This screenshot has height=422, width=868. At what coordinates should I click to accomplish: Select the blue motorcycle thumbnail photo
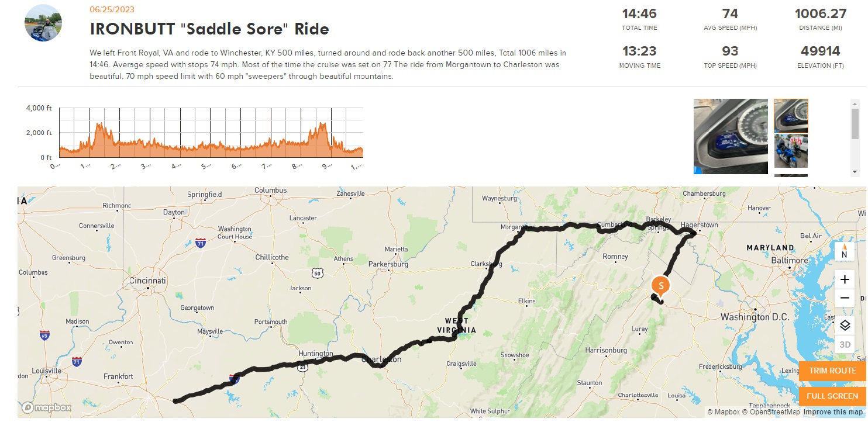[791, 151]
